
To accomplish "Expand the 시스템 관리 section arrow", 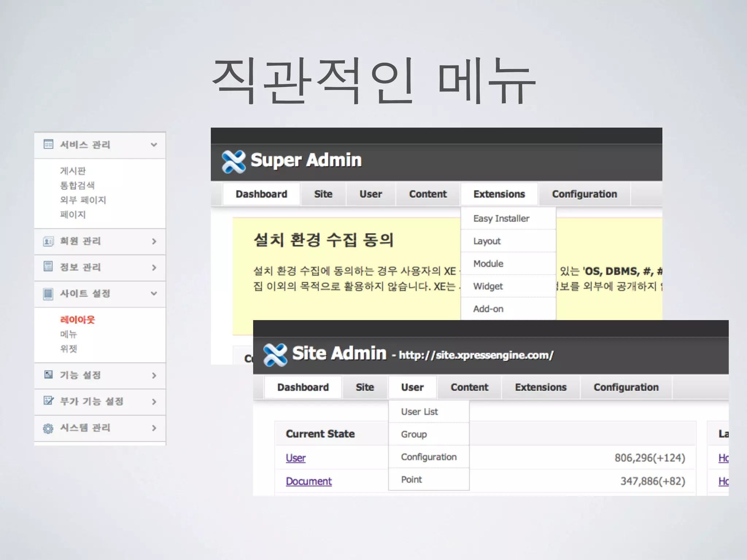I will click(x=154, y=428).
